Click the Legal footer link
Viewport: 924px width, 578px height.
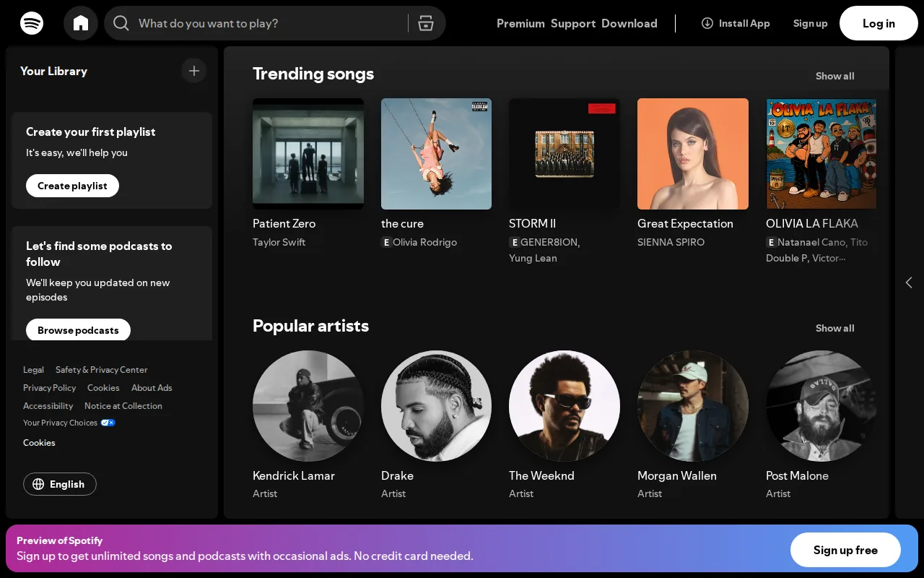(x=33, y=370)
